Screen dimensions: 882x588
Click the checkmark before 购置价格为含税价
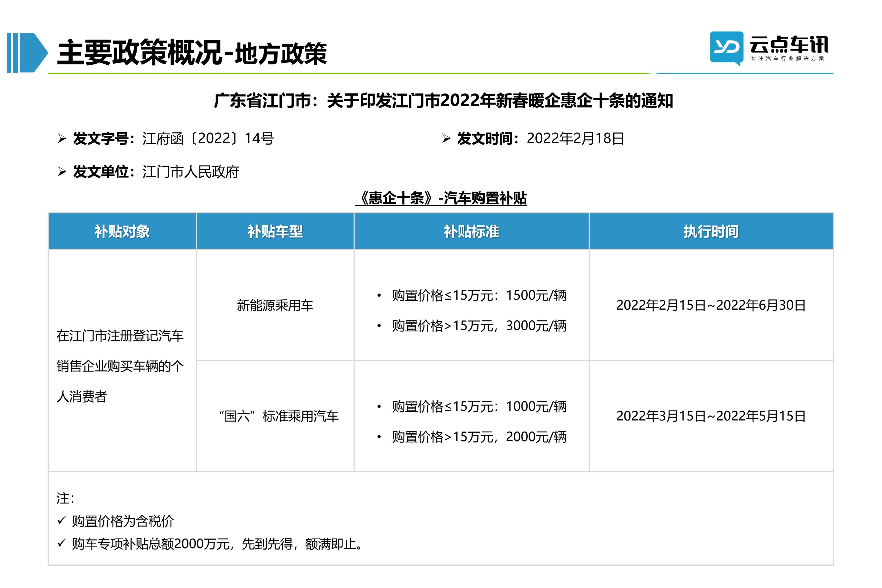pos(62,521)
